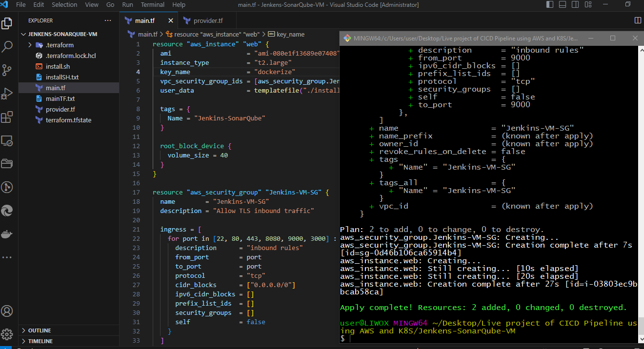The width and height of the screenshot is (644, 349).
Task: Open the Docker view in activity bar
Action: pos(7,233)
